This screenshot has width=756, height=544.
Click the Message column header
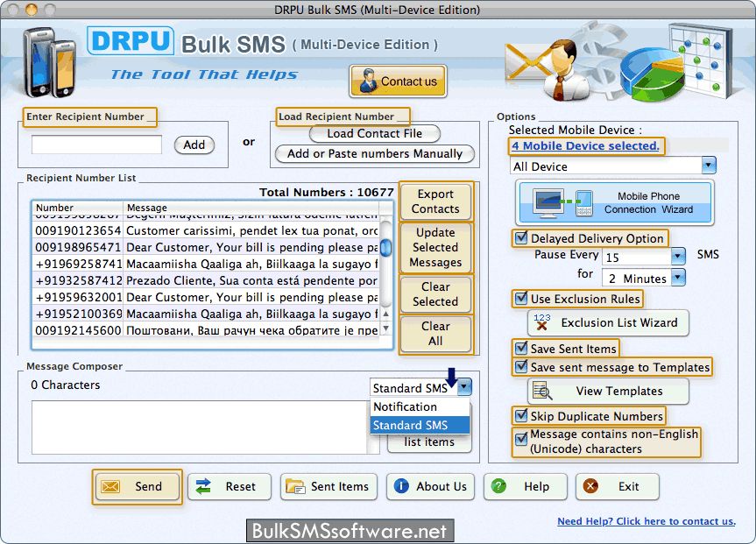pos(251,208)
